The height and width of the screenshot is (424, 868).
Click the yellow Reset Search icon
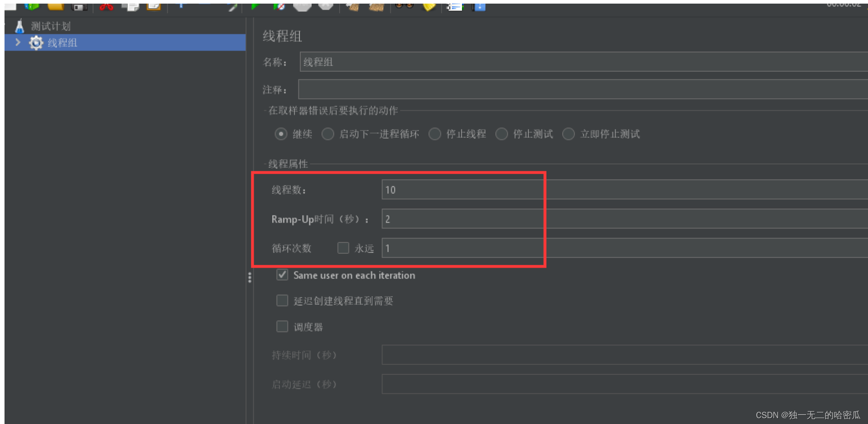[x=429, y=7]
